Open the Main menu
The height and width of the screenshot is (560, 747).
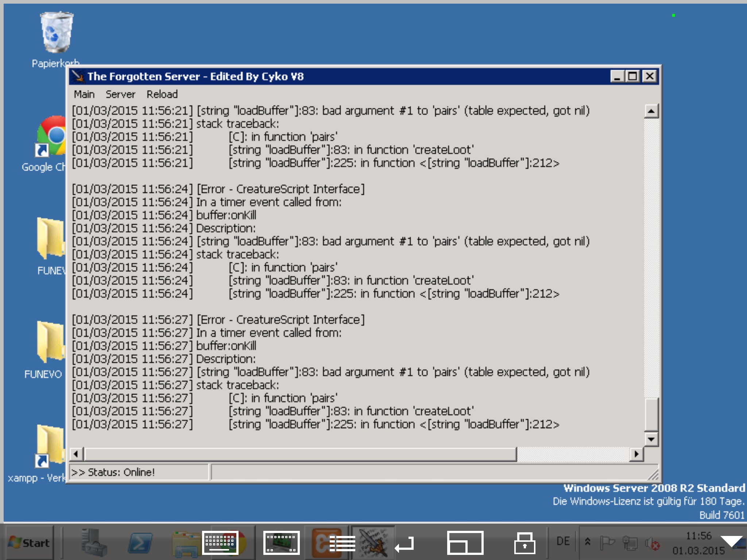[84, 94]
